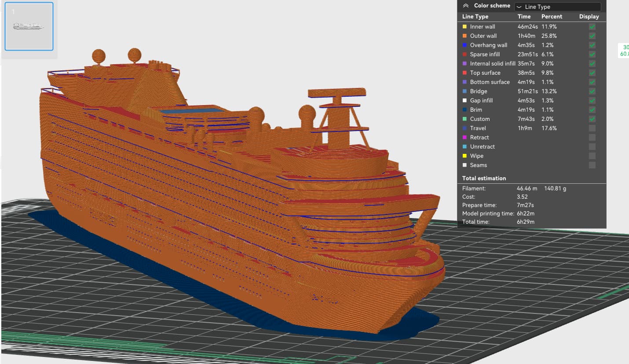
Task: Enable Retract display checkbox
Action: (592, 137)
